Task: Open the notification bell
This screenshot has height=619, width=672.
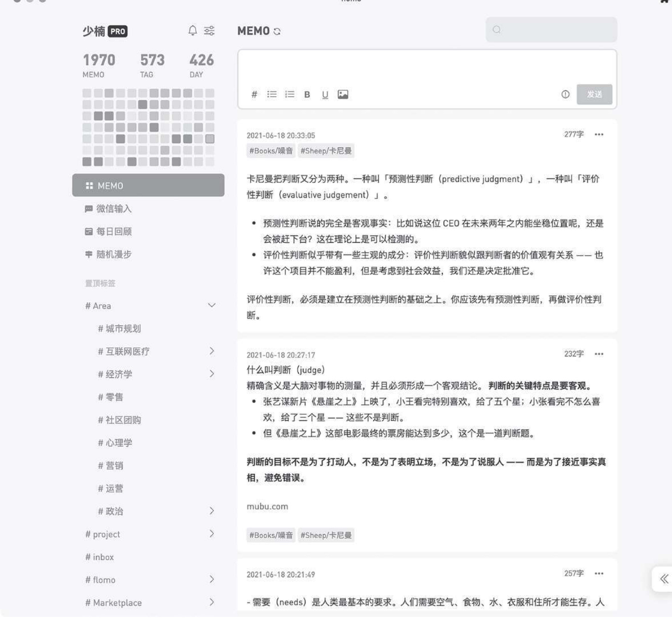Action: (x=193, y=31)
